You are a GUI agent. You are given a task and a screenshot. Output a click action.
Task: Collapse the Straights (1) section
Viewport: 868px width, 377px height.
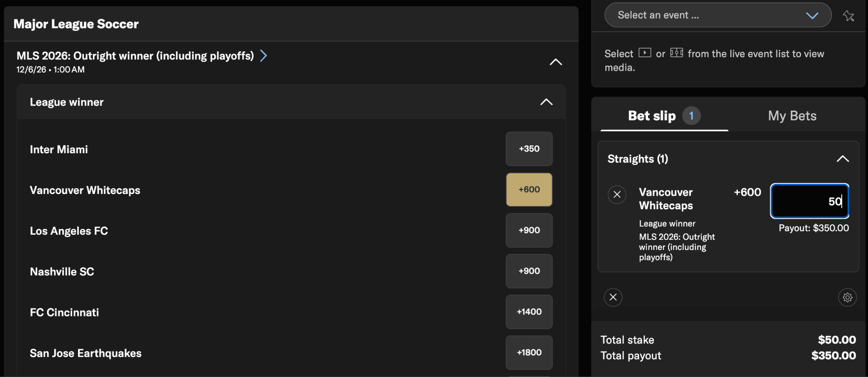(x=843, y=159)
